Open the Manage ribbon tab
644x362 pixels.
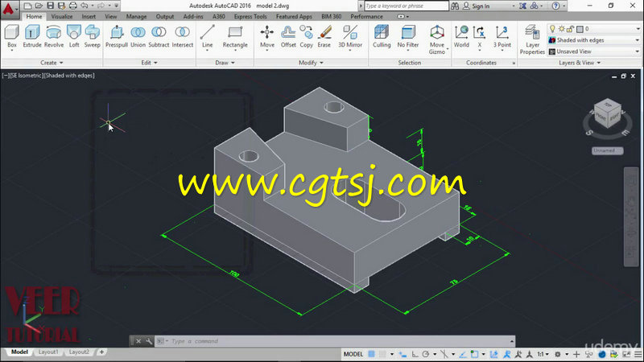coord(136,16)
